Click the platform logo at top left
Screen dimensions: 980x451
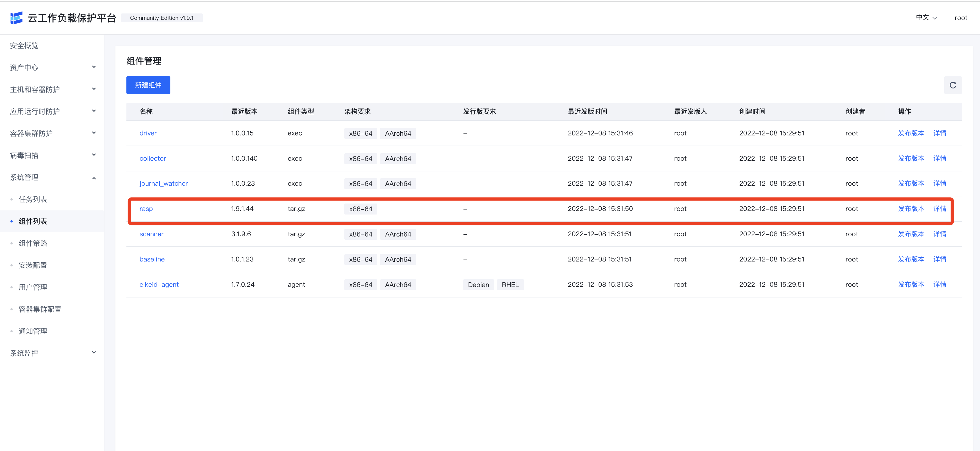[16, 18]
